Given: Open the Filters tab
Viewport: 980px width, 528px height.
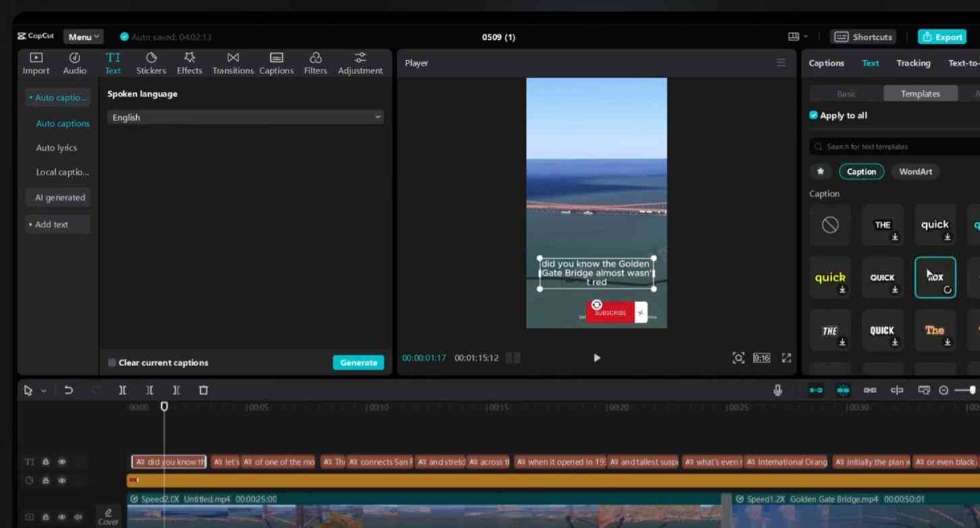Looking at the screenshot, I should pos(315,63).
